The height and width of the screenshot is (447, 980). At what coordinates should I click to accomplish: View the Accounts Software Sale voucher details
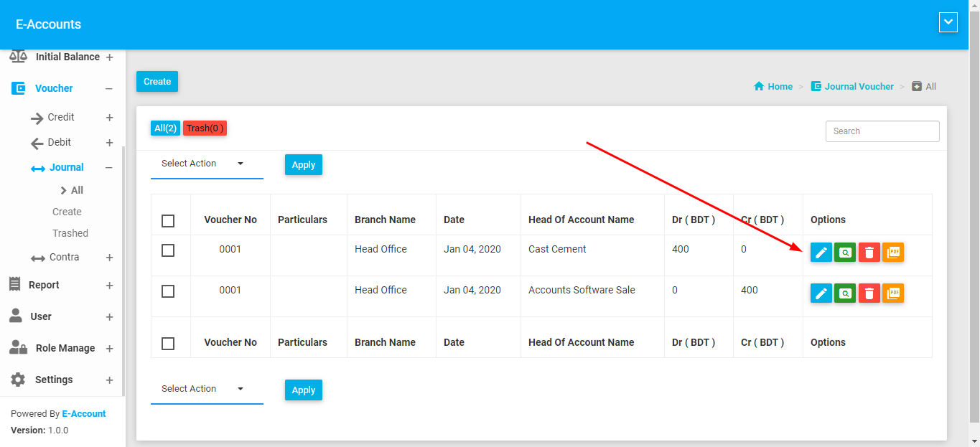click(845, 293)
